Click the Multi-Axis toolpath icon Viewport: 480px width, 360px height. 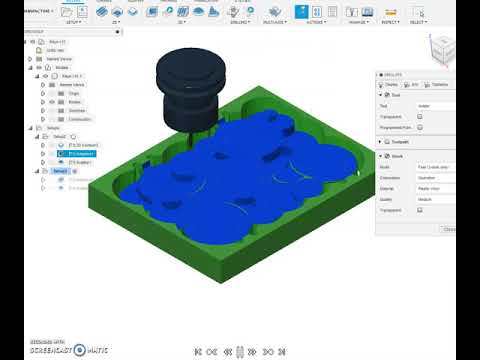pyautogui.click(x=275, y=12)
